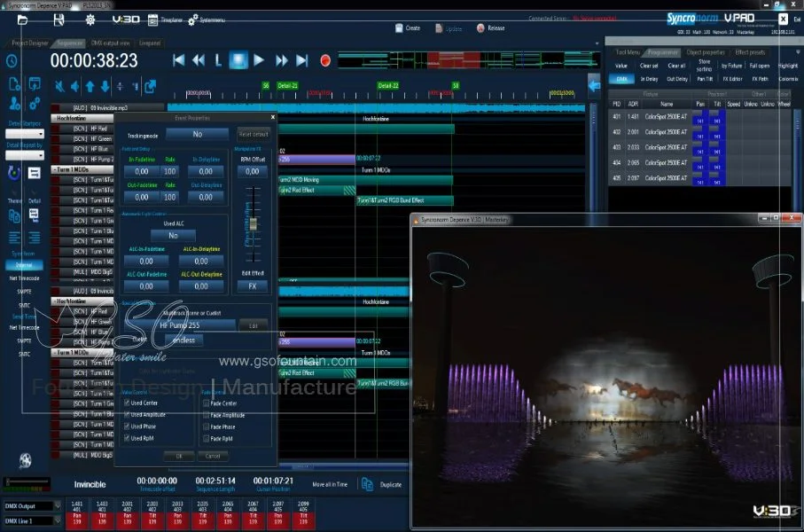Open the V:3D visualizer from the toolbar
804x532 pixels.
[x=126, y=20]
